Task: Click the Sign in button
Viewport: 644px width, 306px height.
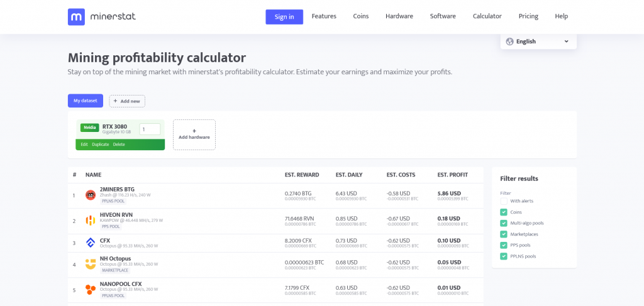Action: click(x=284, y=17)
